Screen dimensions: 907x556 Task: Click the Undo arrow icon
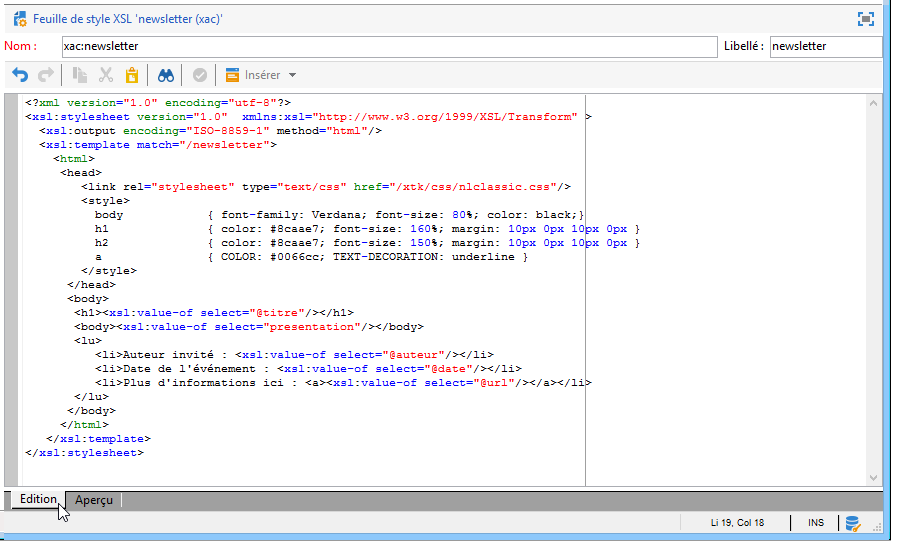pyautogui.click(x=20, y=75)
